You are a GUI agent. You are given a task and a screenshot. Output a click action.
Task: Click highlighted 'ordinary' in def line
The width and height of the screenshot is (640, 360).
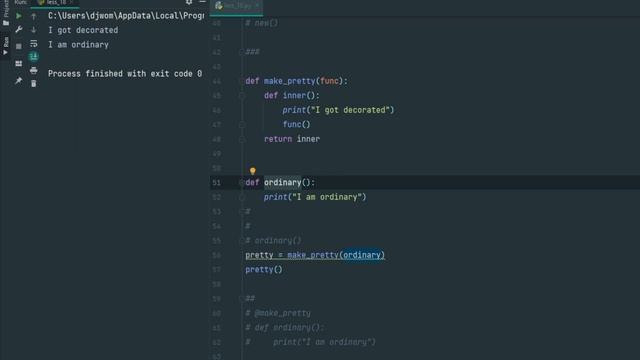click(282, 182)
